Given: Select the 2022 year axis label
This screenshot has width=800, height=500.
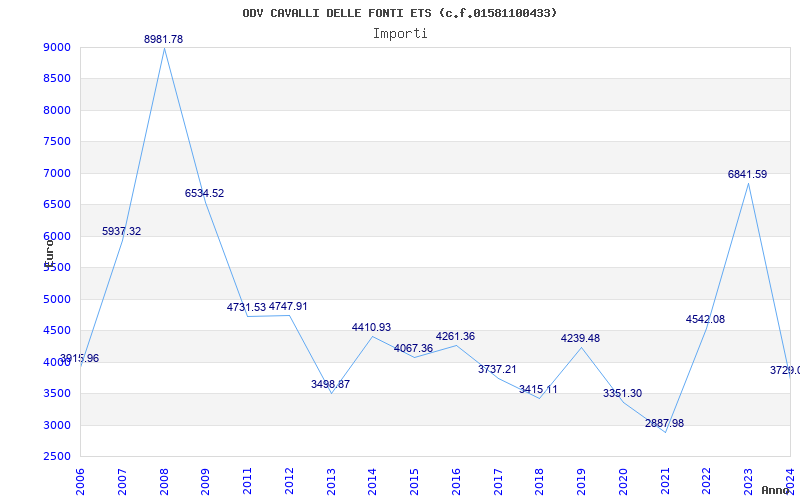Looking at the screenshot, I should [x=707, y=482].
